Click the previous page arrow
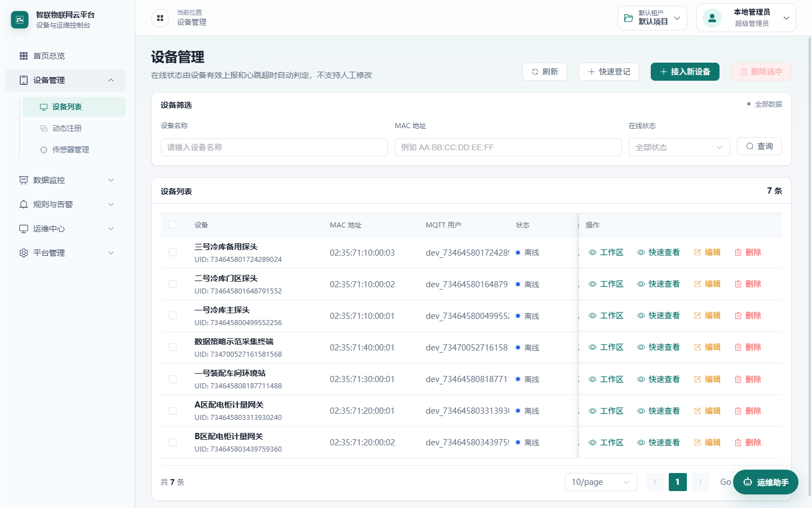The height and width of the screenshot is (508, 812). [x=655, y=482]
